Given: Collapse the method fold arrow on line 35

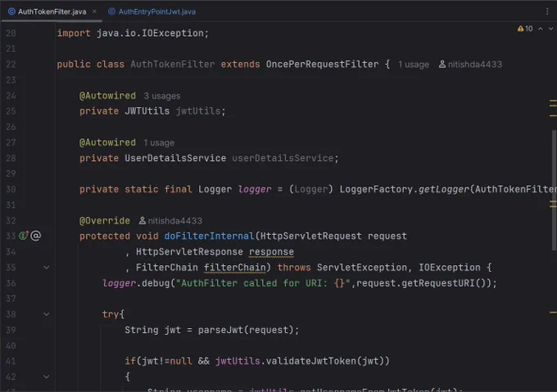Looking at the screenshot, I should pyautogui.click(x=46, y=267).
